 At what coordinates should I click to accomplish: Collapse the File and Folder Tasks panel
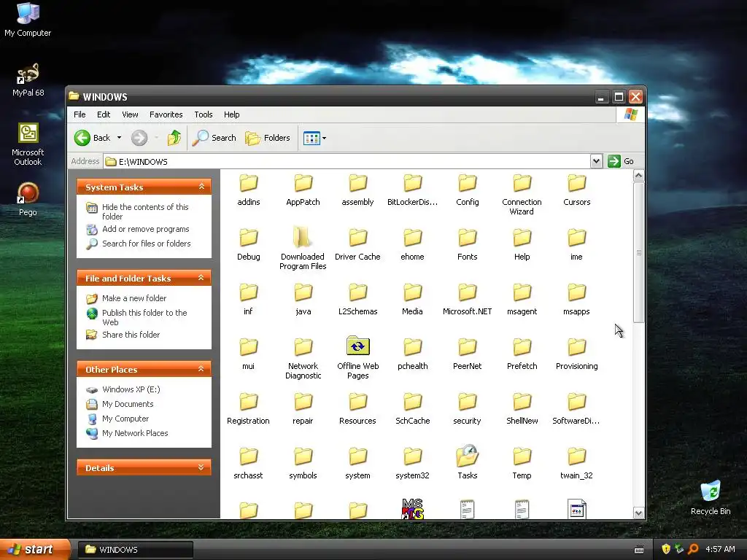[201, 278]
